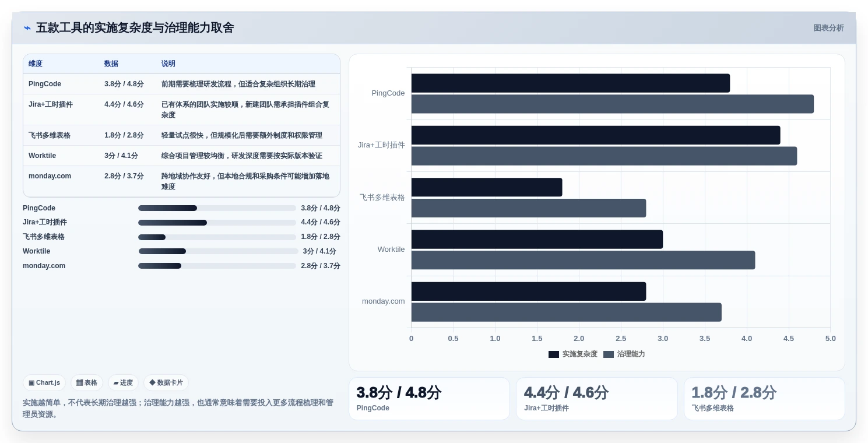
Task: Click PingCode 治理能力 gray chart bar
Action: tap(613, 104)
